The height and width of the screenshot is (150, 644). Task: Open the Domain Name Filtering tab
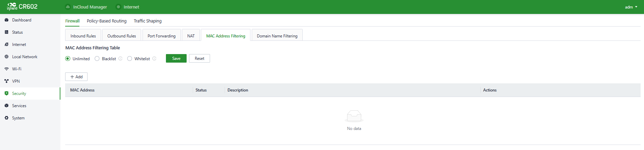(x=277, y=36)
